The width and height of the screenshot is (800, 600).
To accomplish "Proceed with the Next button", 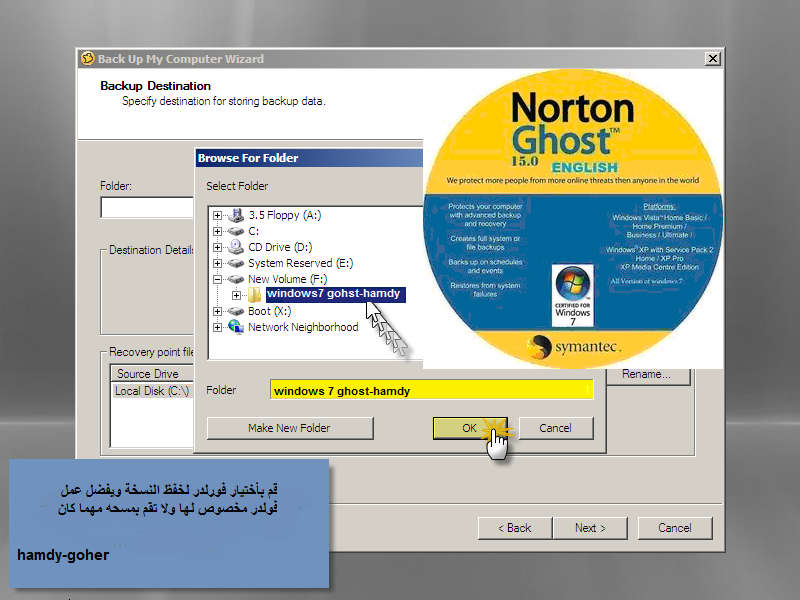I will coord(590,528).
